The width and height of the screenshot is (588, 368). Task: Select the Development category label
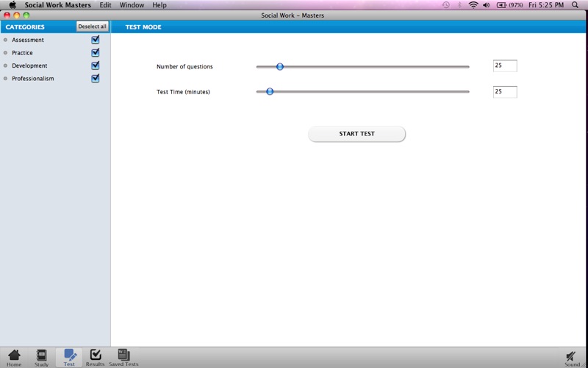coord(29,66)
